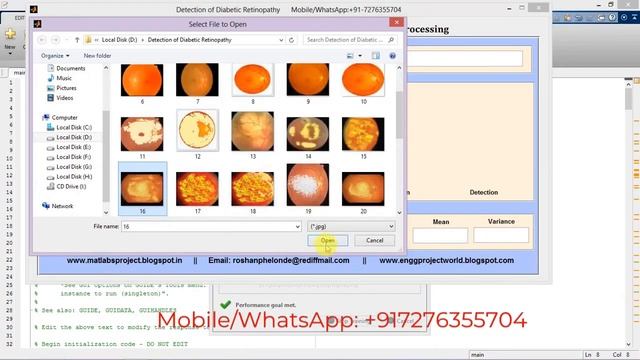Image resolution: width=640 pixels, height=360 pixels.
Task: Open Documents in navigation pane
Action: click(x=66, y=68)
